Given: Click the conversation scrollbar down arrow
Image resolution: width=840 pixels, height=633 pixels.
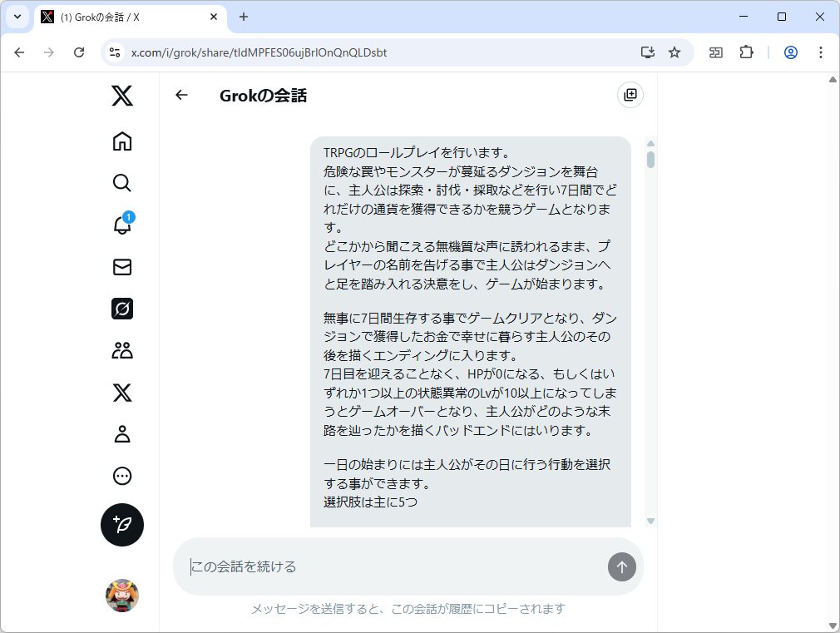Looking at the screenshot, I should tap(650, 522).
